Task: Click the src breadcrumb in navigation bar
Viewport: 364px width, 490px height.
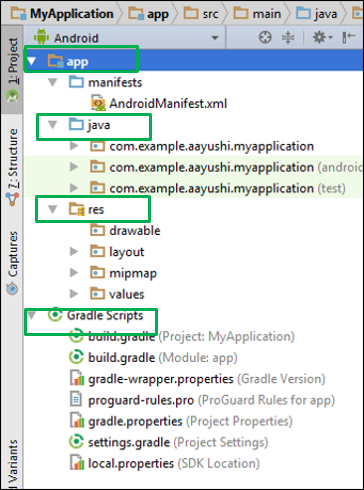Action: pyautogui.click(x=202, y=14)
